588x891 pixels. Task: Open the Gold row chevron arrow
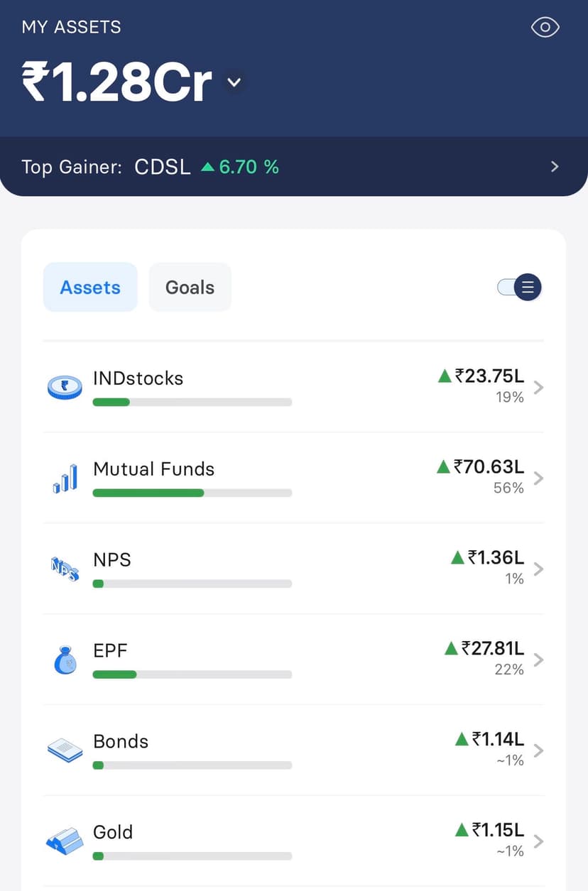click(x=539, y=842)
